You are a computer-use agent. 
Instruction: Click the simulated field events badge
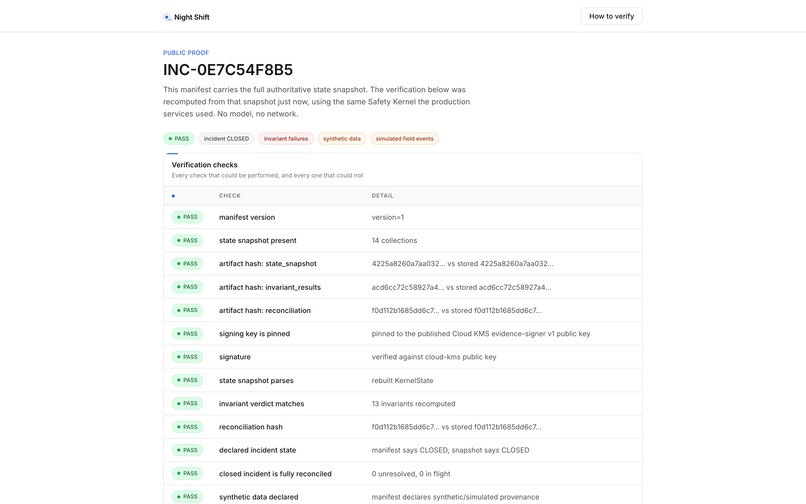pyautogui.click(x=405, y=138)
